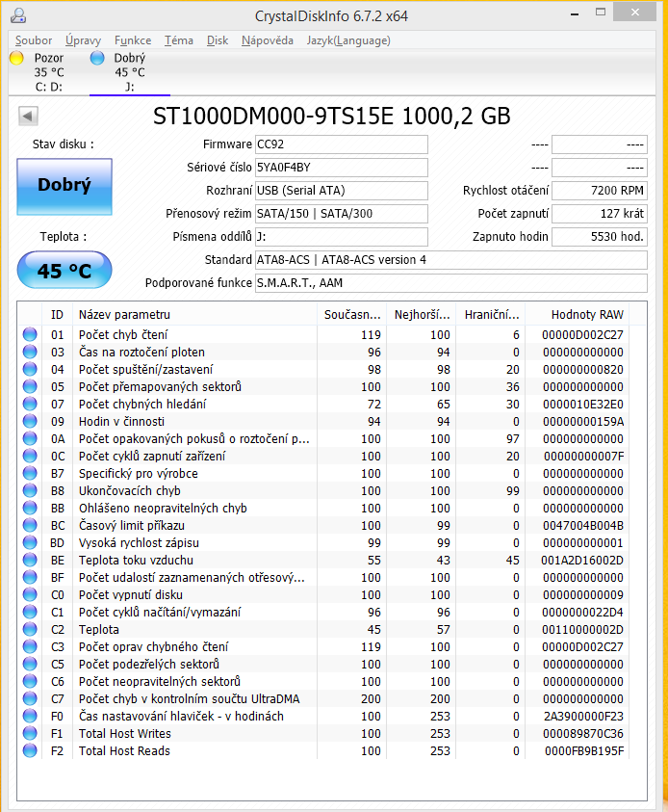Click the Standard field ATA8-ACS
Image resolution: width=668 pixels, height=812 pixels.
click(x=451, y=260)
